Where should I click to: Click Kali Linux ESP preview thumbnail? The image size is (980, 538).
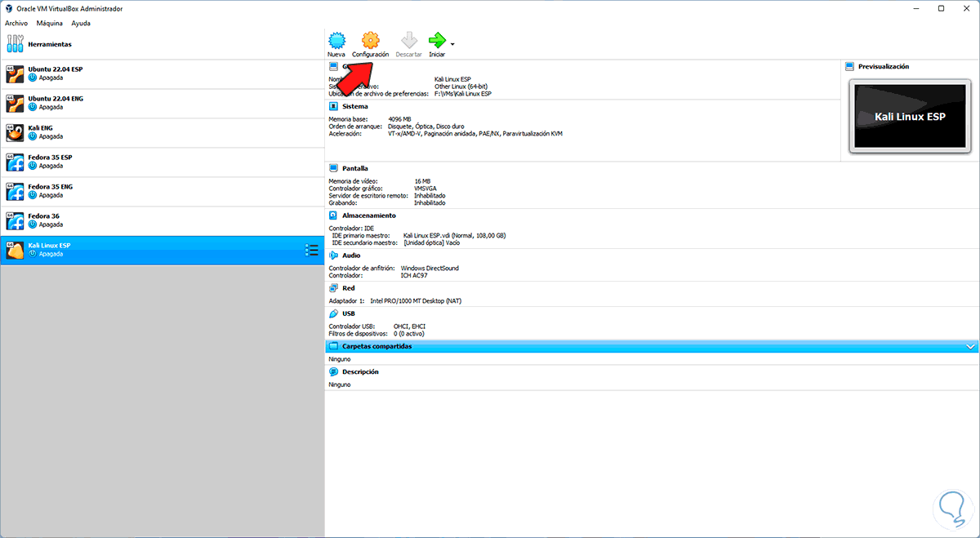[910, 117]
